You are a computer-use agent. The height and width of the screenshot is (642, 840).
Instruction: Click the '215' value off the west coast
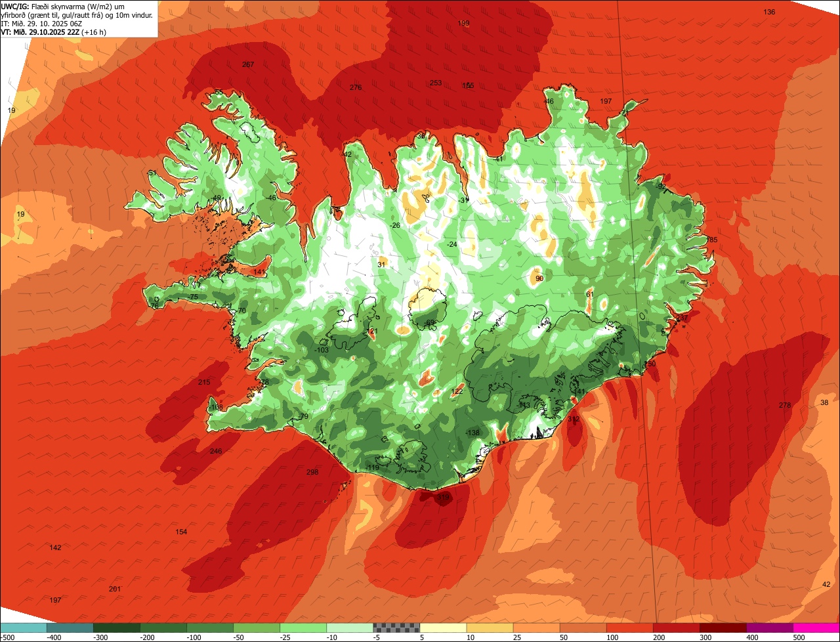[x=204, y=382]
